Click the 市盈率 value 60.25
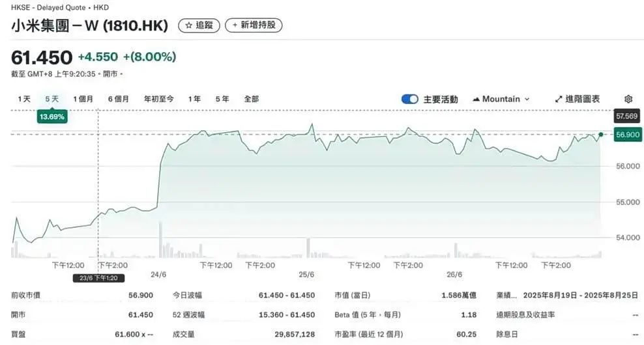Image resolution: width=644 pixels, height=345 pixels. point(467,335)
